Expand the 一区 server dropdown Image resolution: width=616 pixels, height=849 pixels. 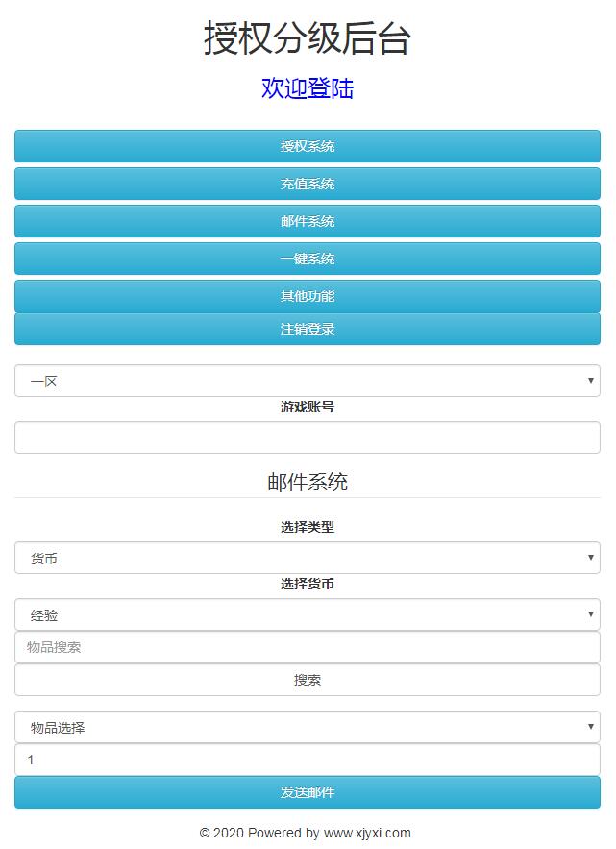[x=308, y=381]
